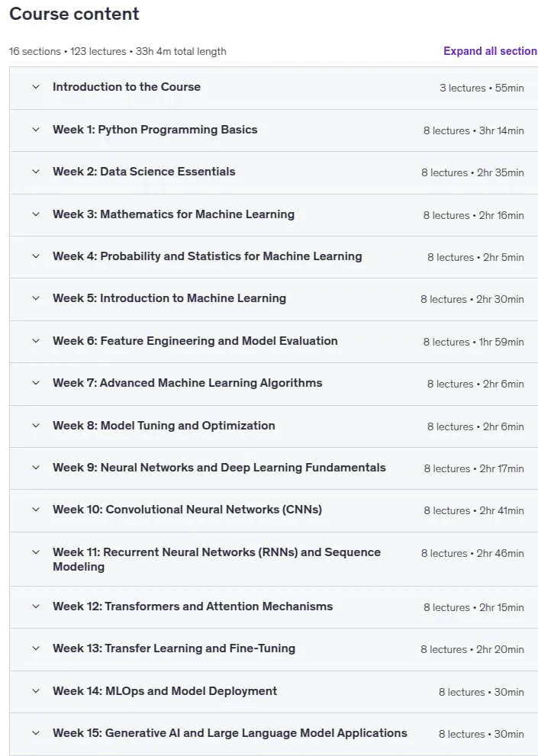This screenshot has width=538, height=756.
Task: Open Week 14: MLOps and Model Deployment title
Action: [165, 691]
